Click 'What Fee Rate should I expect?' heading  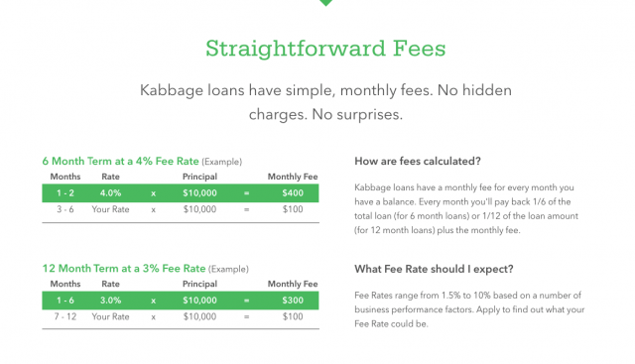[434, 269]
